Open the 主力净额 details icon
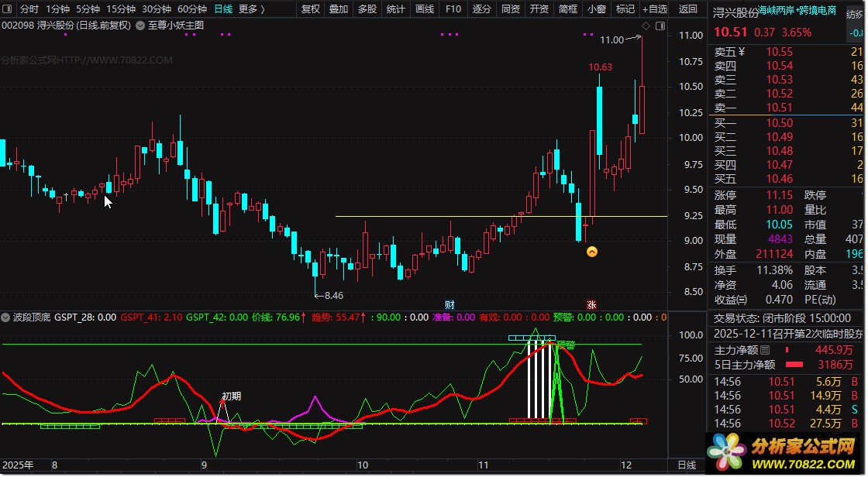The height and width of the screenshot is (477, 868). [x=765, y=350]
